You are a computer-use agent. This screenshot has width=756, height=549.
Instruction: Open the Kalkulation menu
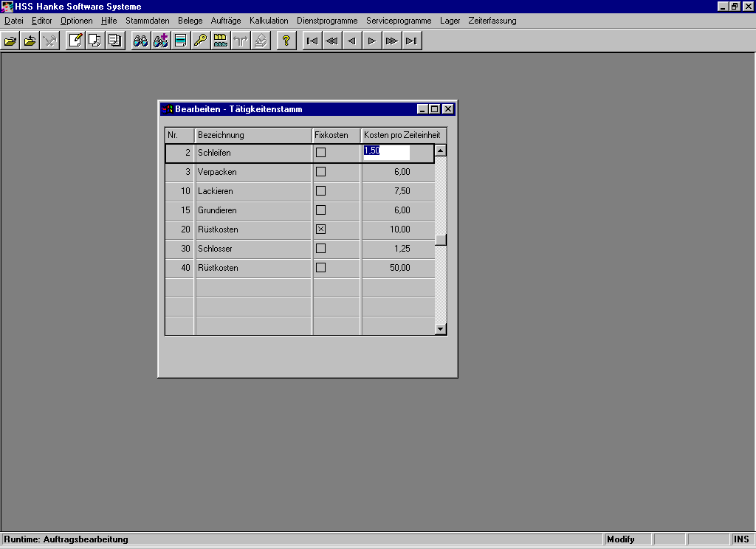click(269, 21)
